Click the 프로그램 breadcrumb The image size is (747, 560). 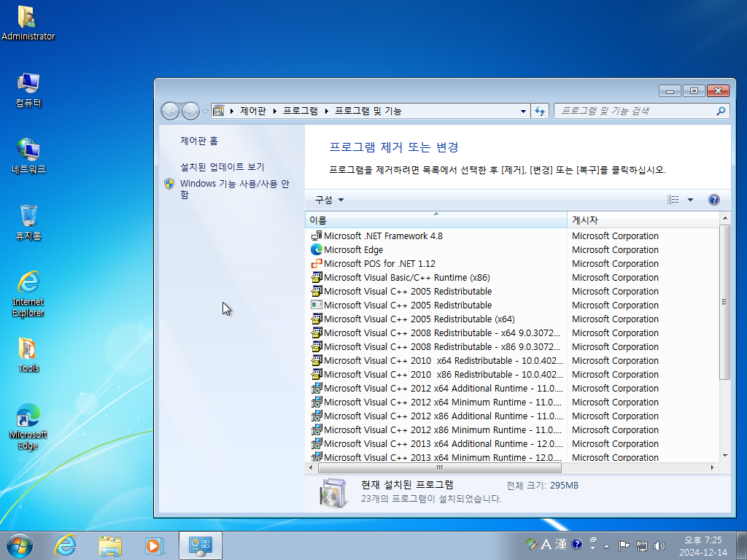tap(301, 111)
